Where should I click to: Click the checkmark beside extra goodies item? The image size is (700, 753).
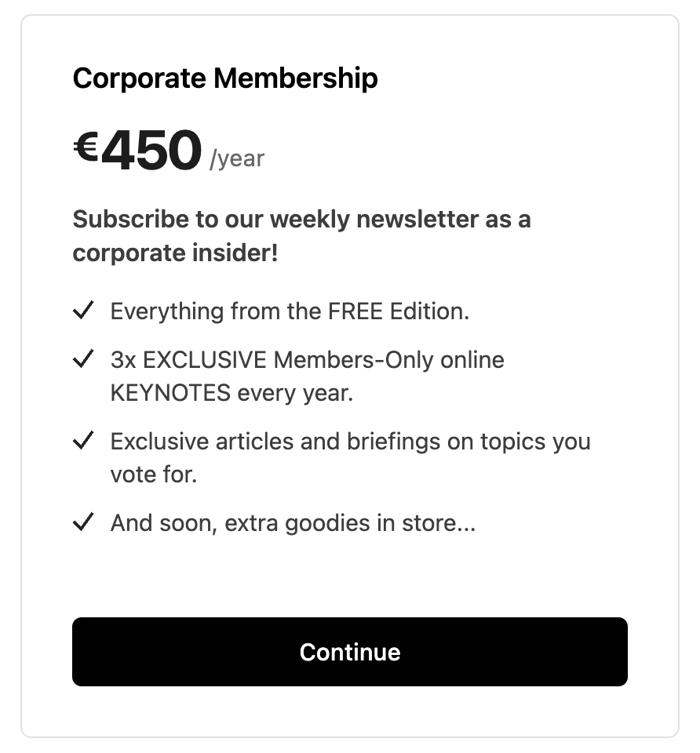click(x=83, y=522)
